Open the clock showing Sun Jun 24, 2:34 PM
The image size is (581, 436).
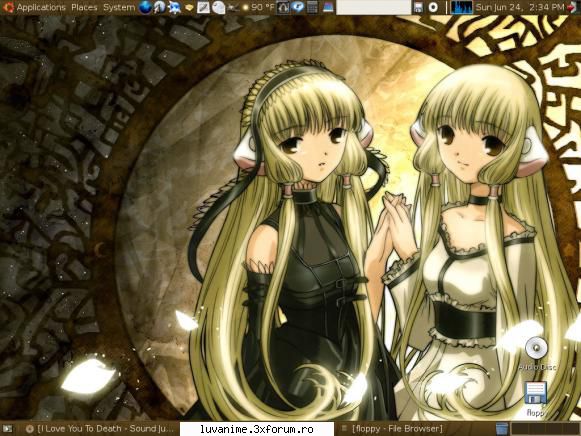(519, 7)
